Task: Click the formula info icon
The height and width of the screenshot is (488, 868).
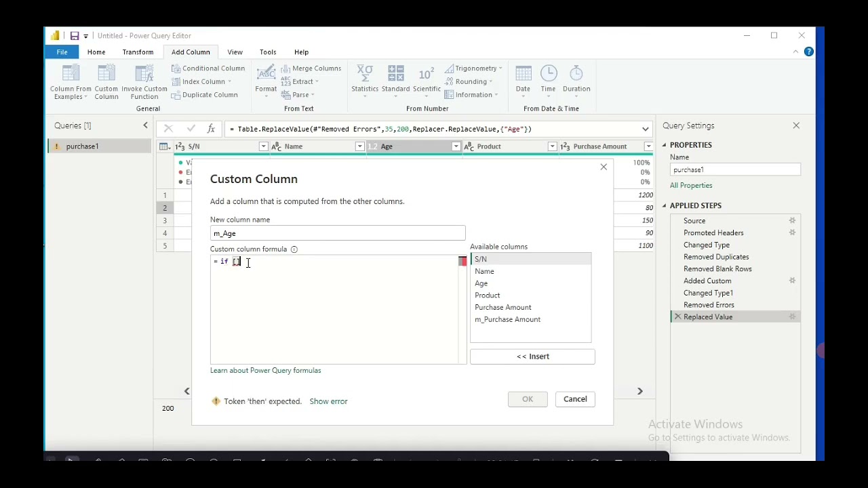Action: (x=294, y=249)
